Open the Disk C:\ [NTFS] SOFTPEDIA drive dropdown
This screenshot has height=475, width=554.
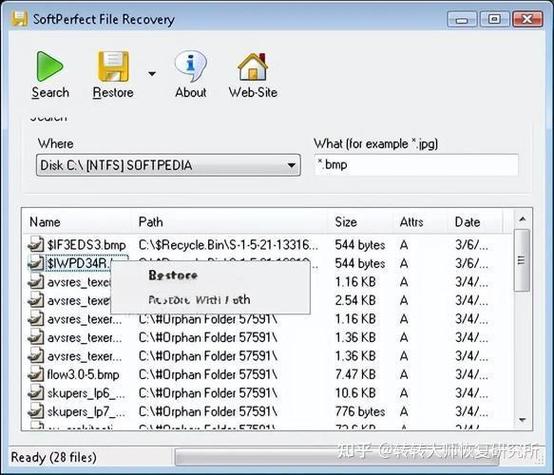pos(168,165)
